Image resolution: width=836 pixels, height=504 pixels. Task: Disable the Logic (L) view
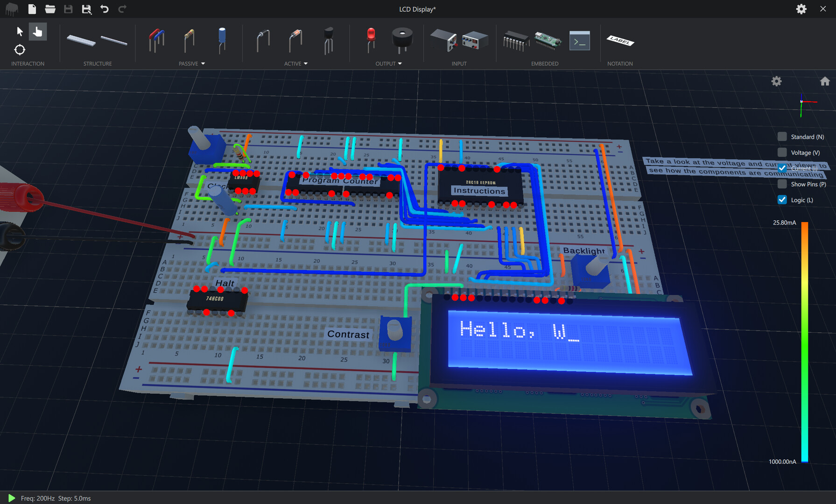pos(782,199)
